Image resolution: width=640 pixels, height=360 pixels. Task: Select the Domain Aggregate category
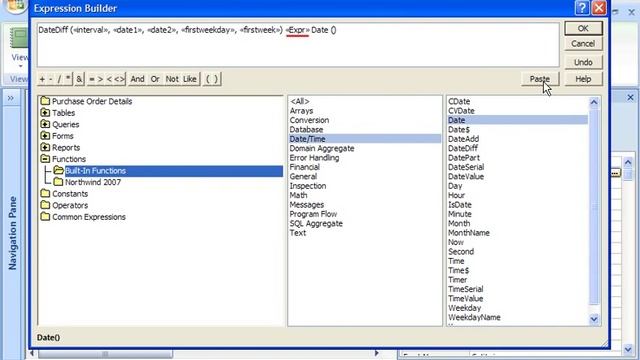pos(322,148)
